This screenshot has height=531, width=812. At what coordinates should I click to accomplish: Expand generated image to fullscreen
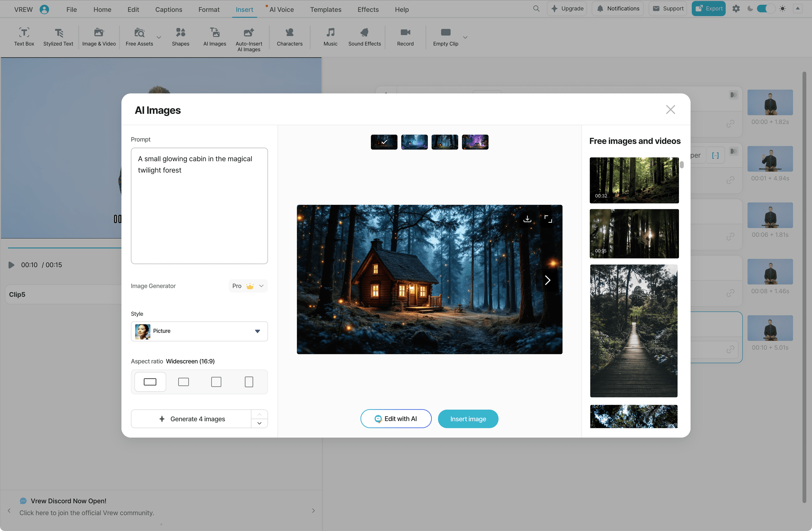click(548, 219)
